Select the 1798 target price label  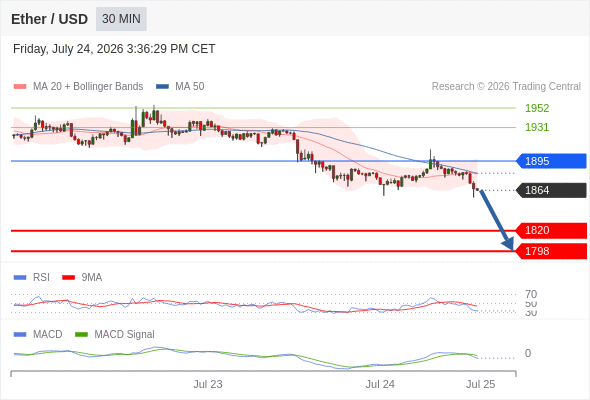click(x=551, y=251)
